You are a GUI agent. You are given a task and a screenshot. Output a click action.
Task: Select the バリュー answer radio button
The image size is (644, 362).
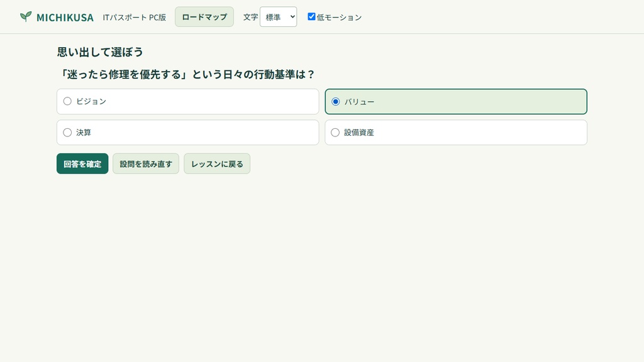click(x=336, y=101)
